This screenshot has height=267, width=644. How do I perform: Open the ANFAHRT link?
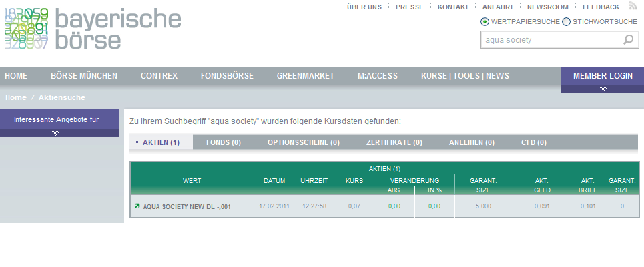(498, 7)
